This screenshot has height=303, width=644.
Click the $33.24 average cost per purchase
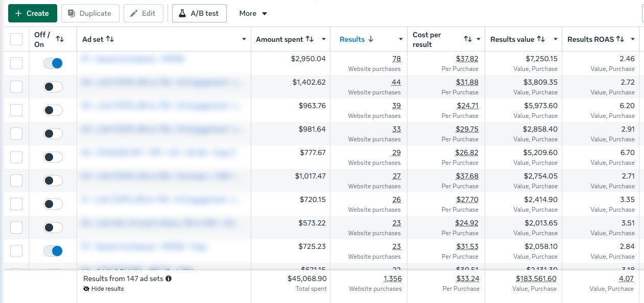pos(467,279)
